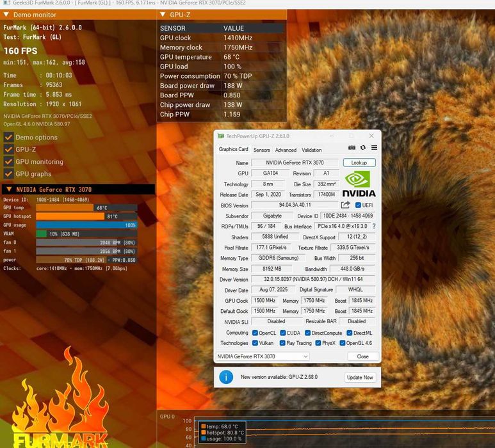Toggle the DirectCompute checkbox
The image size is (495, 448).
tap(307, 333)
